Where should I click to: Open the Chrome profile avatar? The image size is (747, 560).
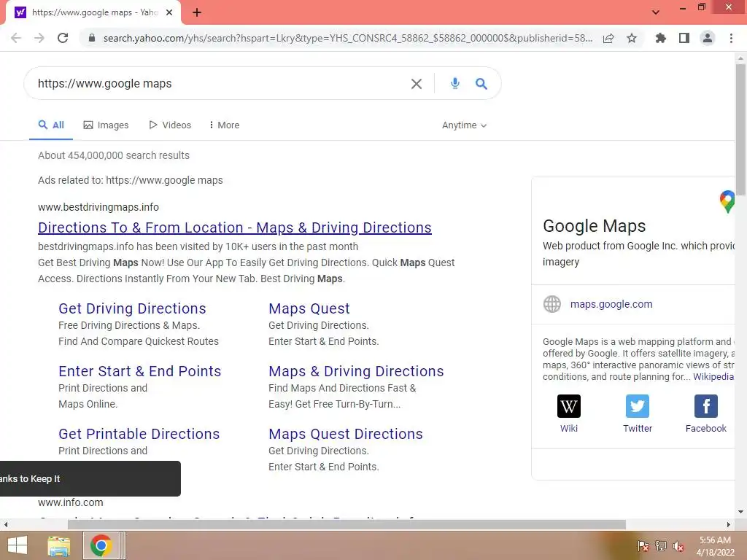point(708,38)
